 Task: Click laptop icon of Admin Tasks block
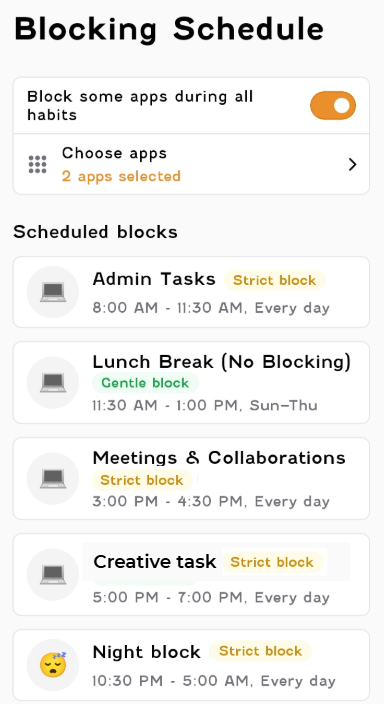coord(53,292)
